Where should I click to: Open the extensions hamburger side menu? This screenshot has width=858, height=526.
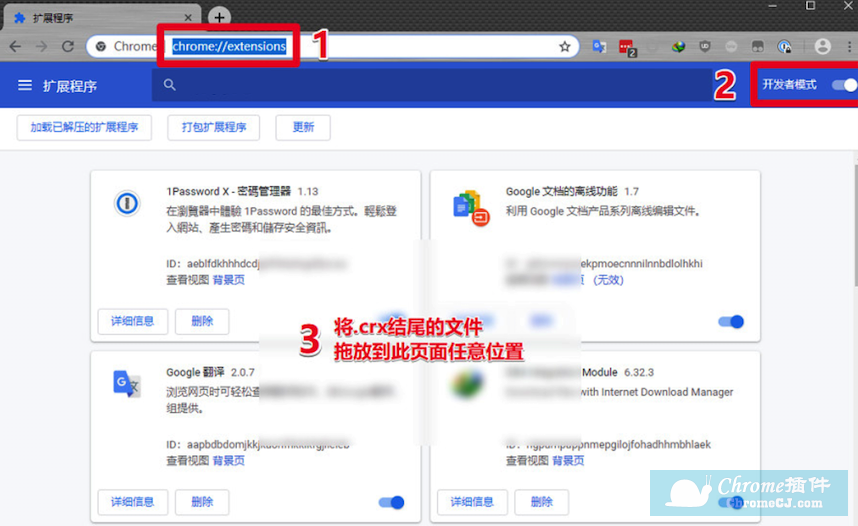pos(25,85)
